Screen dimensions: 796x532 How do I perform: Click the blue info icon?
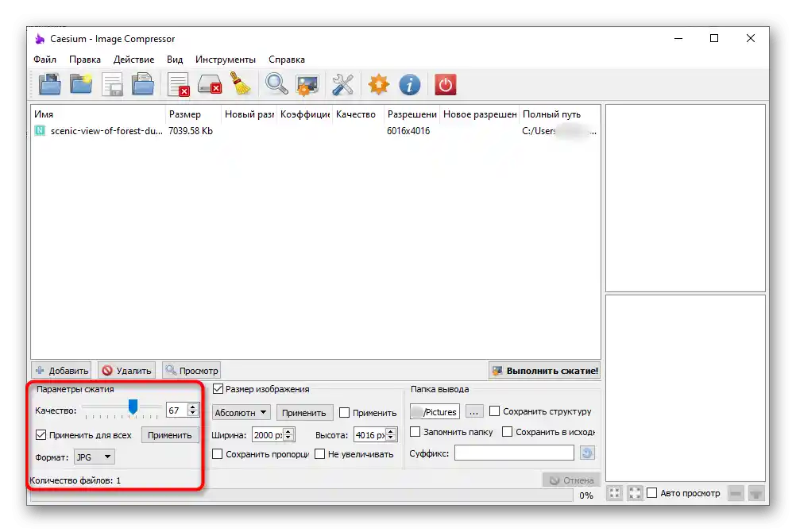pos(410,84)
